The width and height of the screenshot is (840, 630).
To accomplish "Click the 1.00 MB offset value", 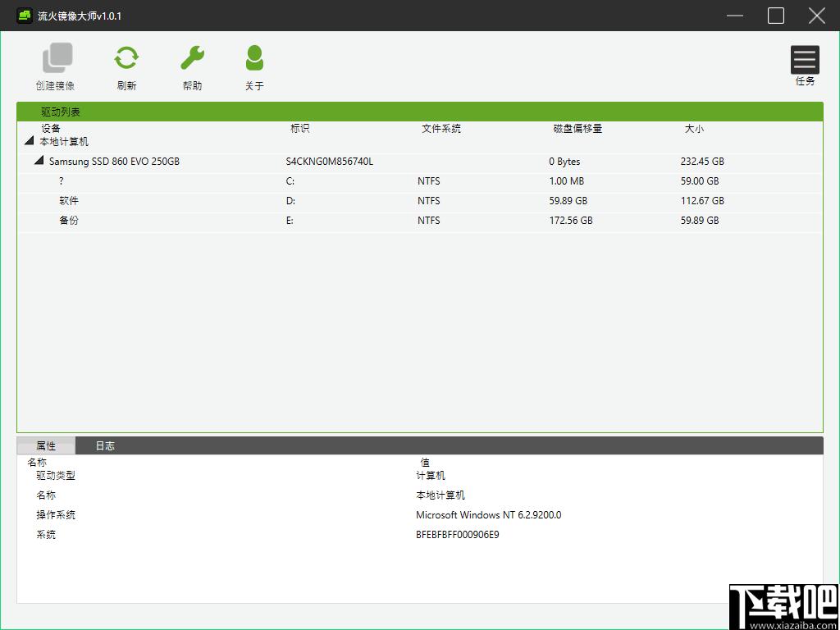I will (566, 181).
